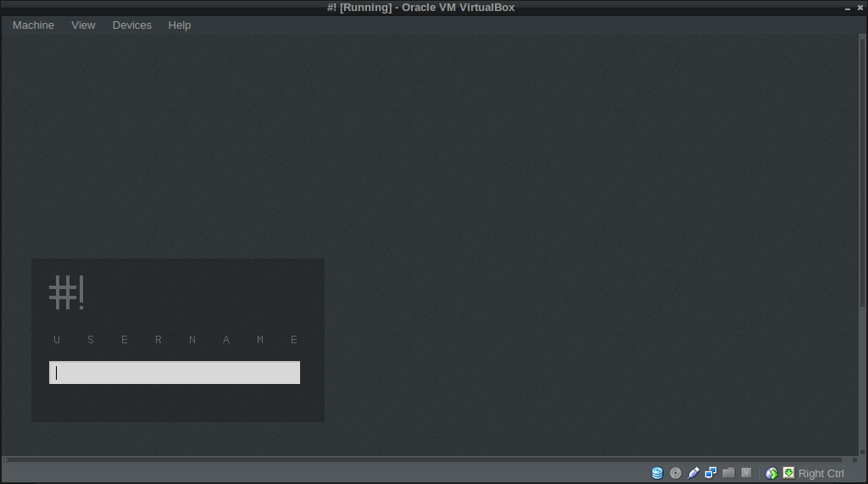The image size is (868, 484).
Task: Open the Help menu
Action: point(180,25)
